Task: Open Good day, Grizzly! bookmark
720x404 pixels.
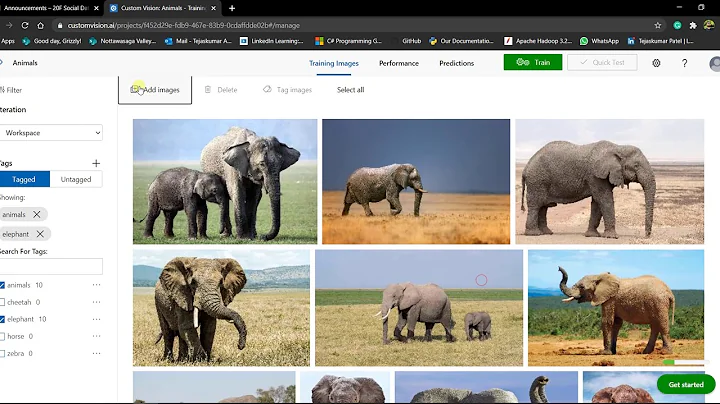Action: click(x=52, y=41)
